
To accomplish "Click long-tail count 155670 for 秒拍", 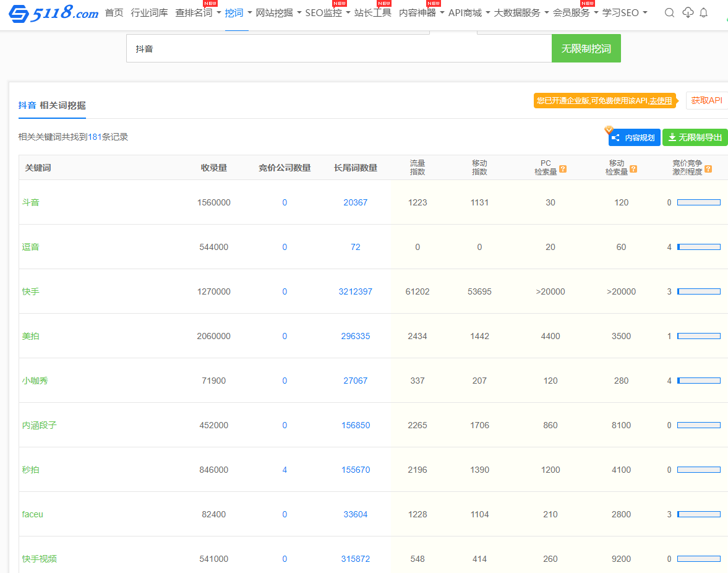I will (355, 470).
